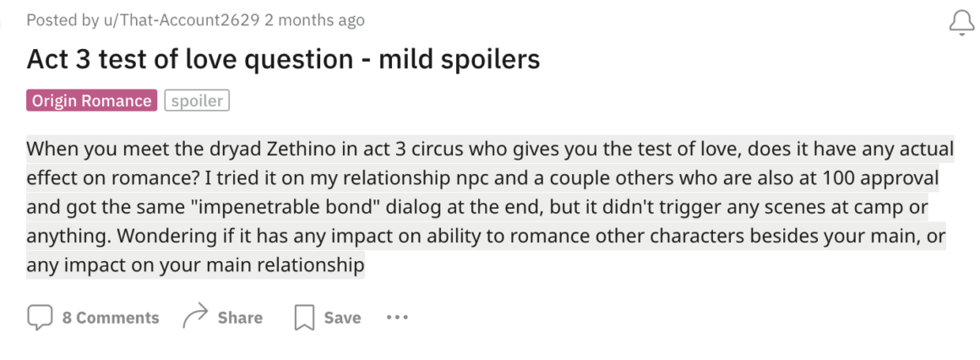Click the "8 Comments" label
Screen dimensions: 980x360
(x=111, y=318)
